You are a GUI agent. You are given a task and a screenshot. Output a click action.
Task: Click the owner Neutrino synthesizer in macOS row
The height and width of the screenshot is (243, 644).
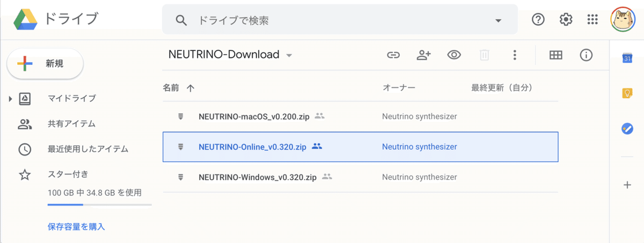click(x=420, y=116)
